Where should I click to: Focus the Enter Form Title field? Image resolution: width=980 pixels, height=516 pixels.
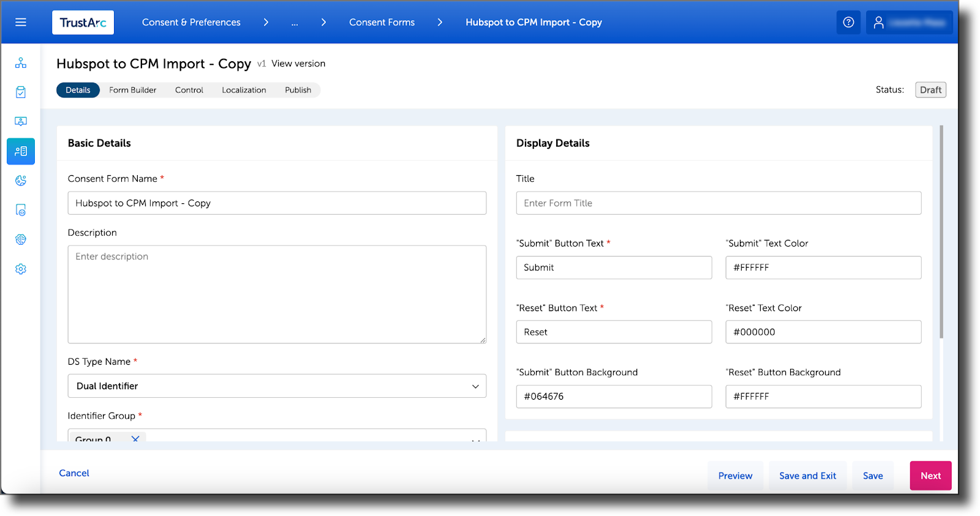point(718,203)
